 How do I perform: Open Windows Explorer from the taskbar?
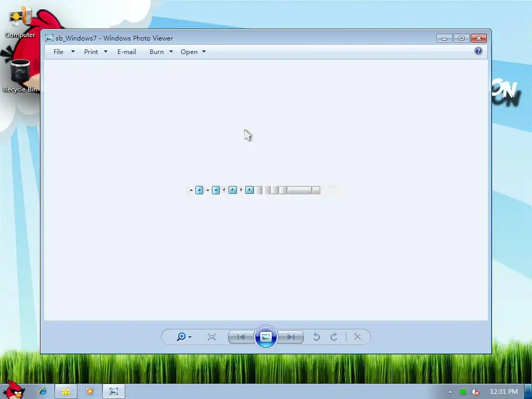(66, 391)
